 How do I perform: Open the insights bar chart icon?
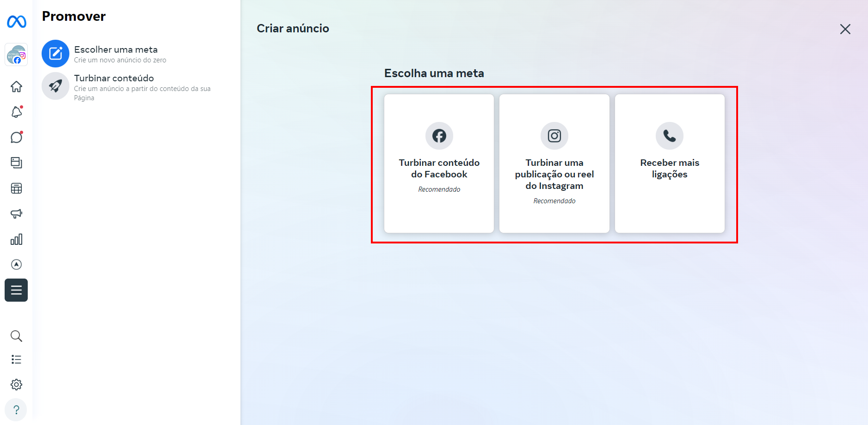click(16, 239)
